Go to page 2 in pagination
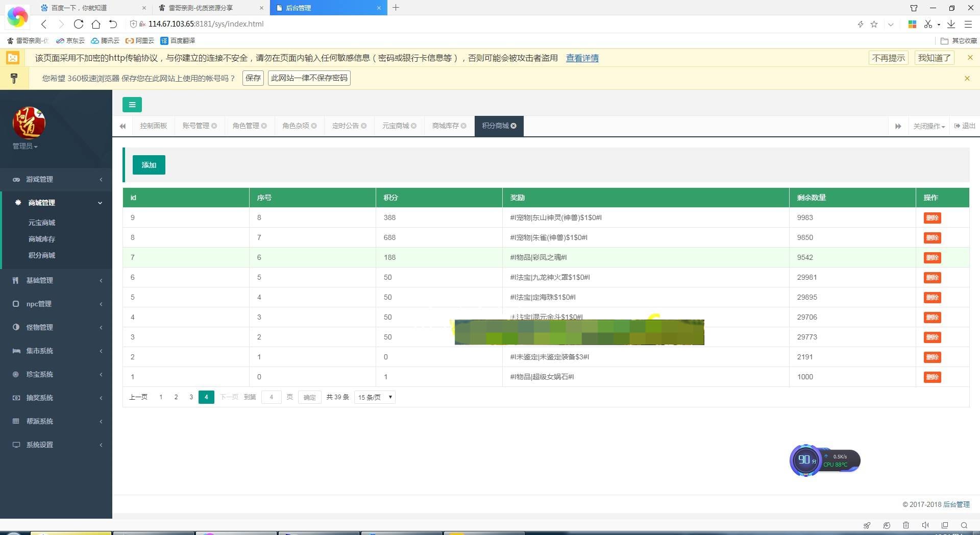The width and height of the screenshot is (980, 535). pos(176,397)
